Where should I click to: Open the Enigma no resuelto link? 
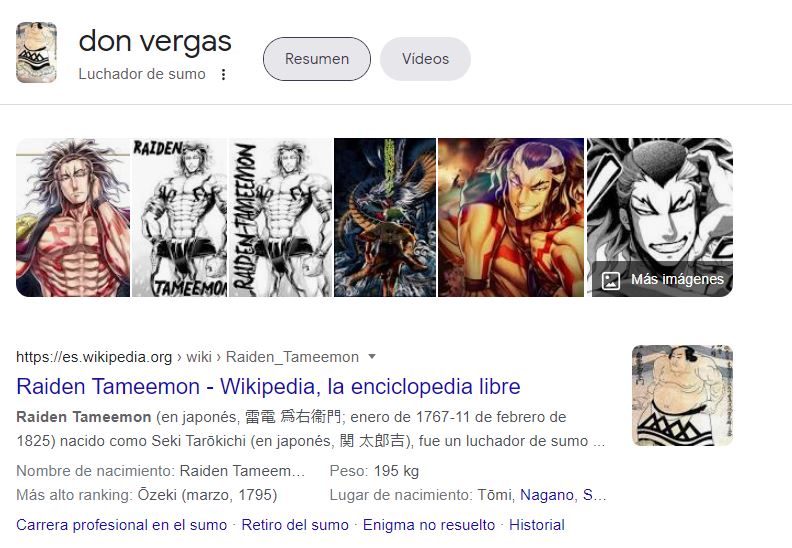coord(429,525)
